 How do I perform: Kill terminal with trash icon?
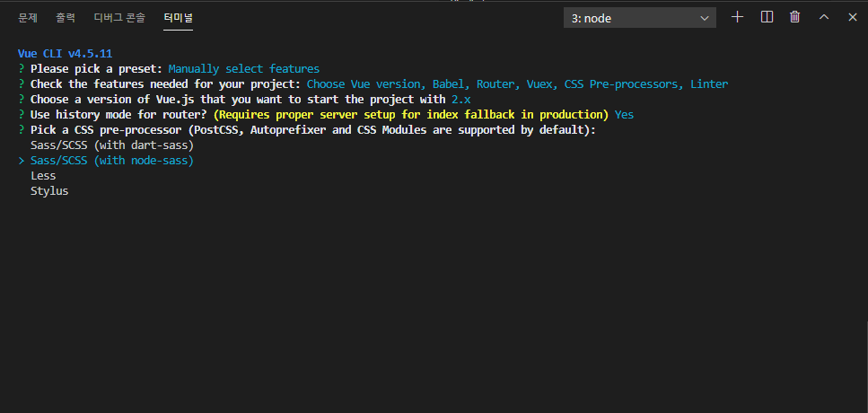795,17
